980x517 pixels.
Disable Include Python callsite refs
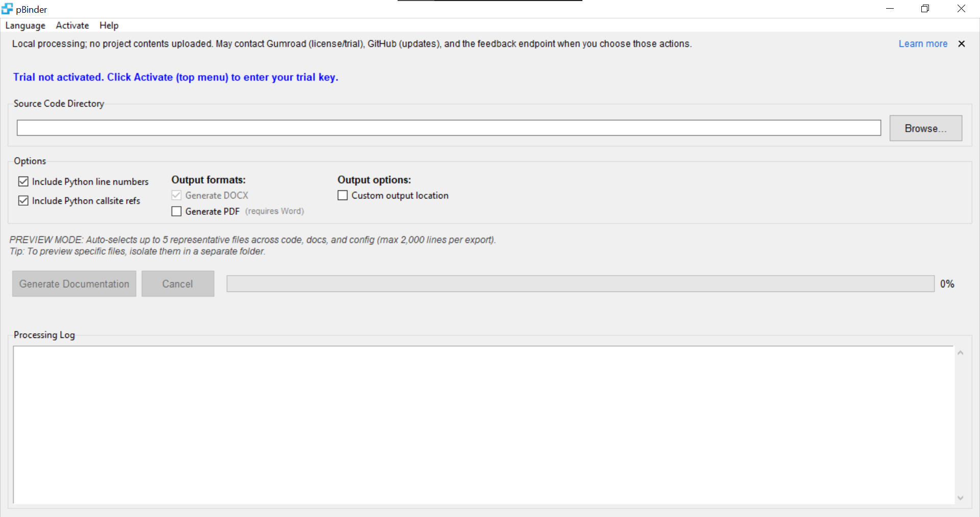click(x=23, y=201)
